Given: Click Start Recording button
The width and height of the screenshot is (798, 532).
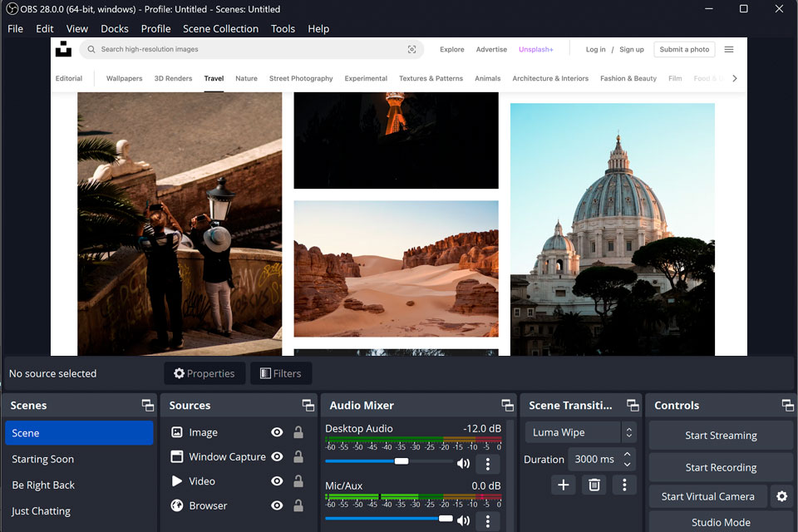Looking at the screenshot, I should pos(721,467).
